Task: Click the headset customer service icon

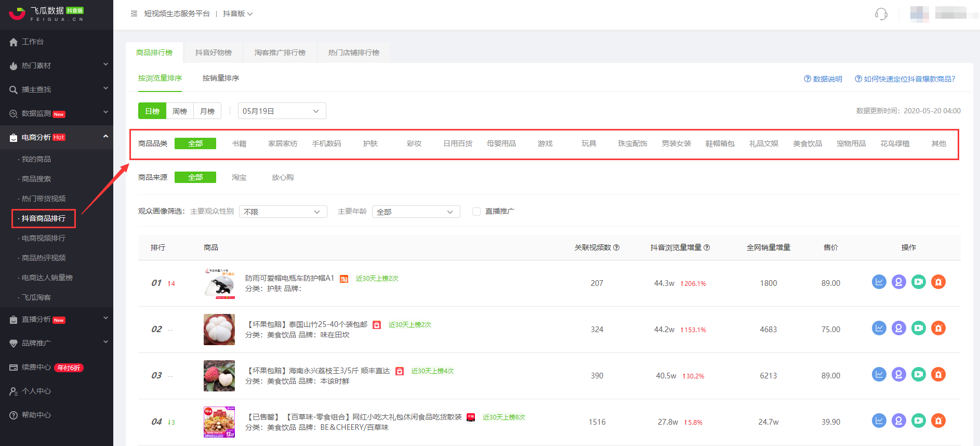Action: tap(881, 14)
